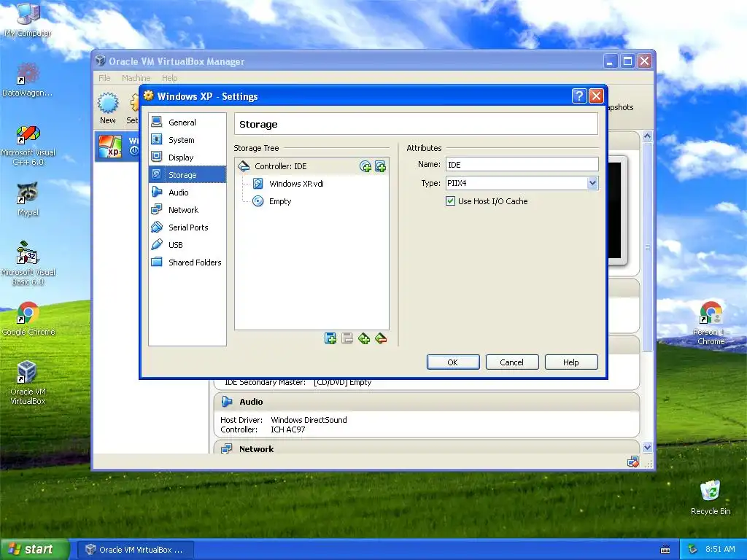
Task: Toggle Use Host I/O Cache checkbox
Action: point(450,201)
